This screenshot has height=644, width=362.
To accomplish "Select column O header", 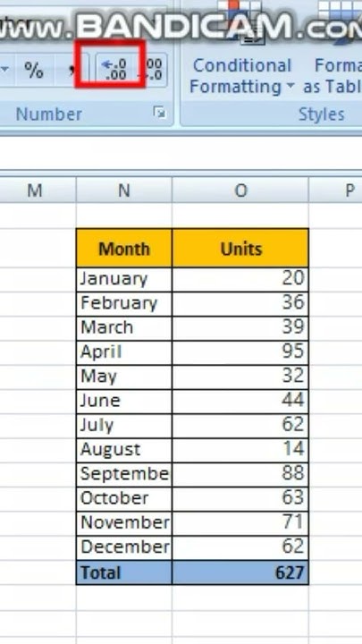I will [240, 191].
